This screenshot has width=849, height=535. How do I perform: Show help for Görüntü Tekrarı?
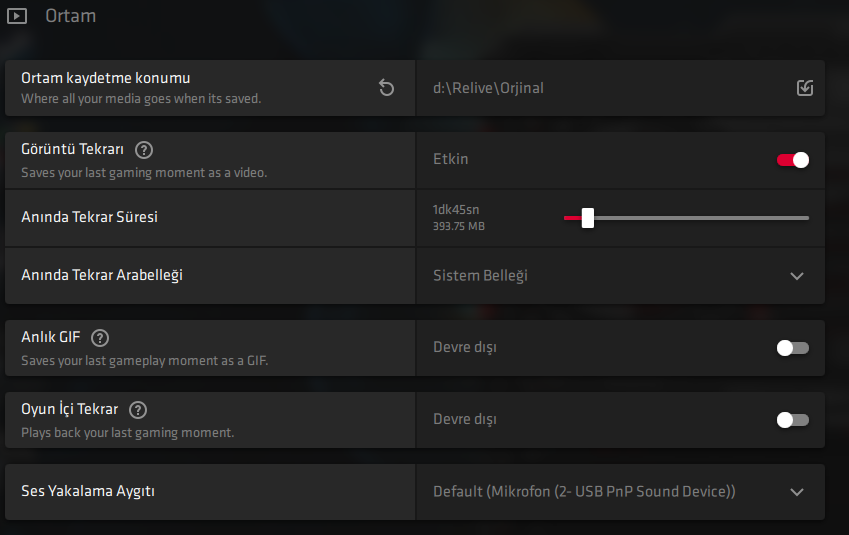144,150
